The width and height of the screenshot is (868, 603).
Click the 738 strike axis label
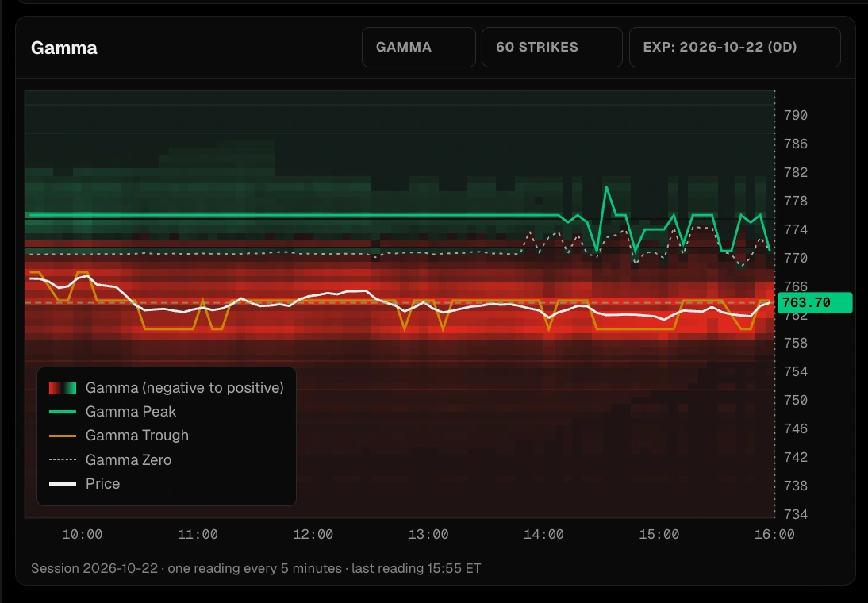(x=796, y=486)
